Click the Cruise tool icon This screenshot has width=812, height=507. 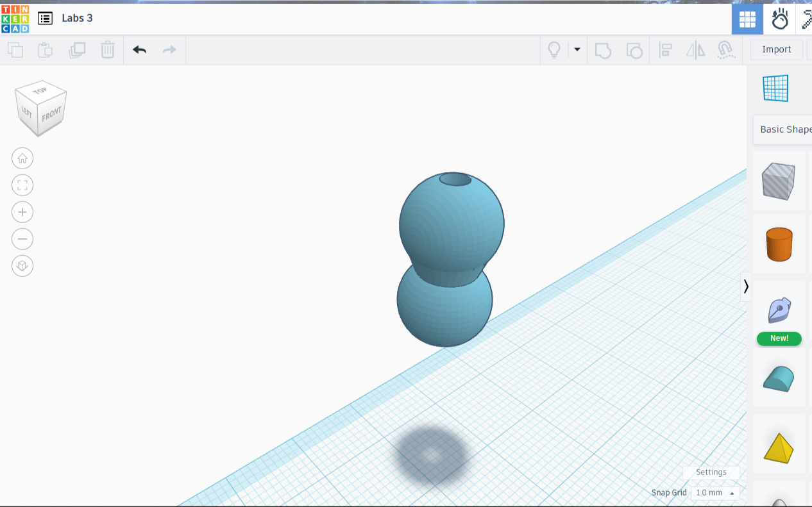coord(726,50)
